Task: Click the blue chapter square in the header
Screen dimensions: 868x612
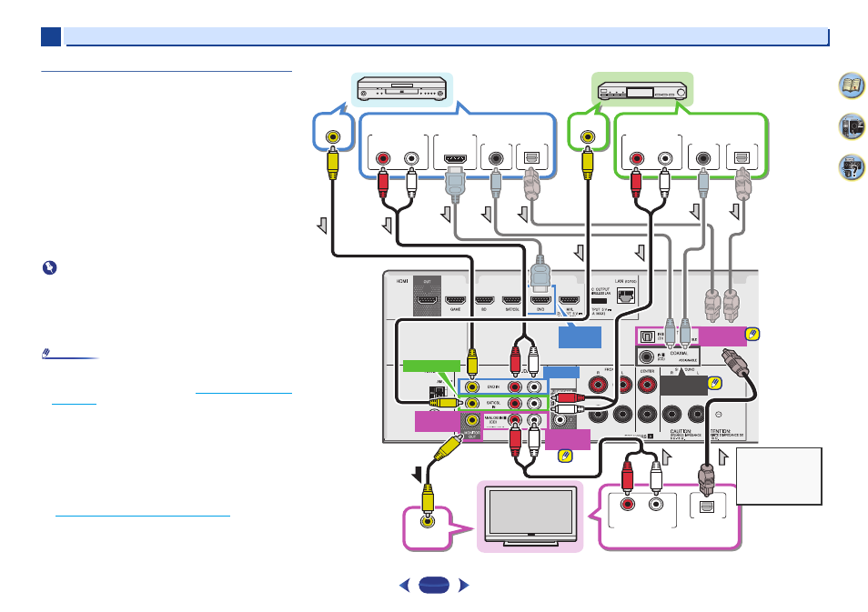Action: coord(51,37)
